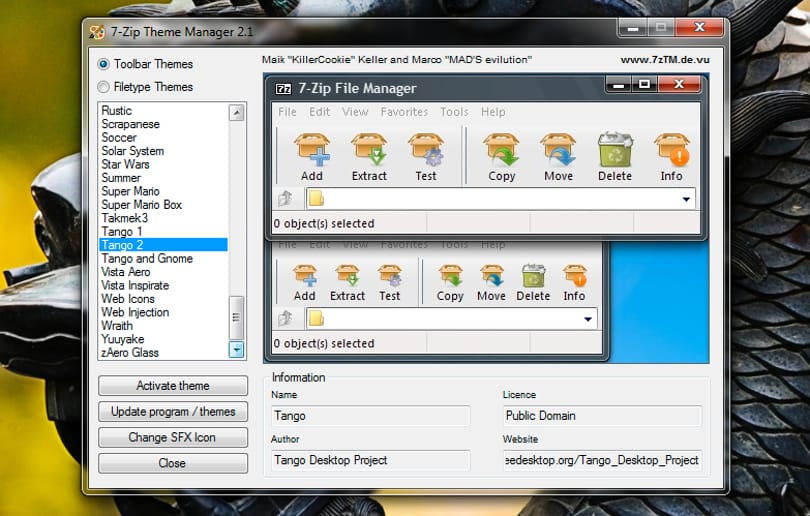The height and width of the screenshot is (516, 810).
Task: Click the Delete recycle bin icon in large preview
Action: pos(615,150)
